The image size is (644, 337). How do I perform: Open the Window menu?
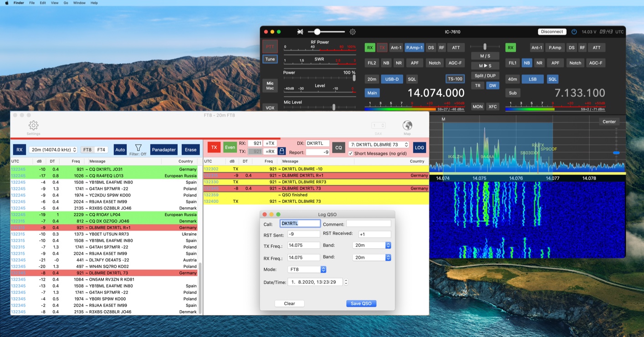tap(79, 3)
